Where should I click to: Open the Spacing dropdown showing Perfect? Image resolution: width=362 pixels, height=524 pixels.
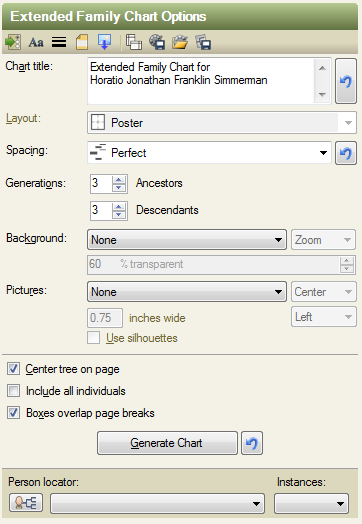(x=209, y=153)
